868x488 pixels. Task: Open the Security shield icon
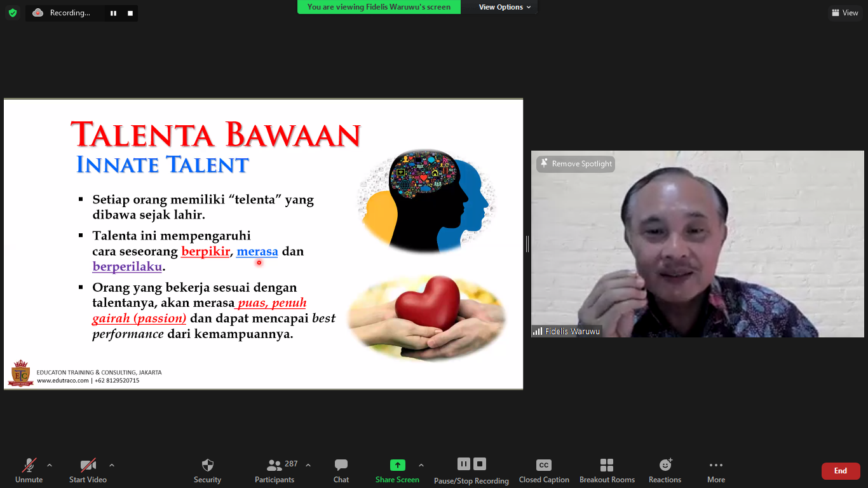(207, 465)
